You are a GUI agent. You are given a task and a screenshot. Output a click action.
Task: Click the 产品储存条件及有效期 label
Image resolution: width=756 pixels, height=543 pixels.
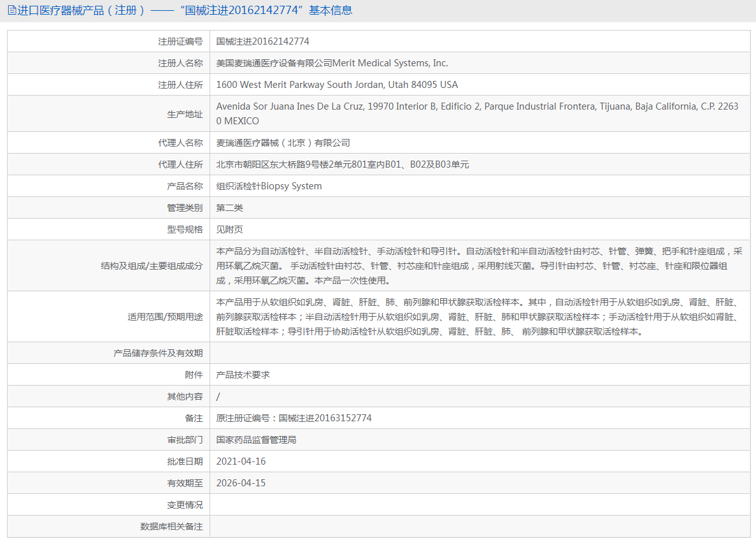pos(158,353)
